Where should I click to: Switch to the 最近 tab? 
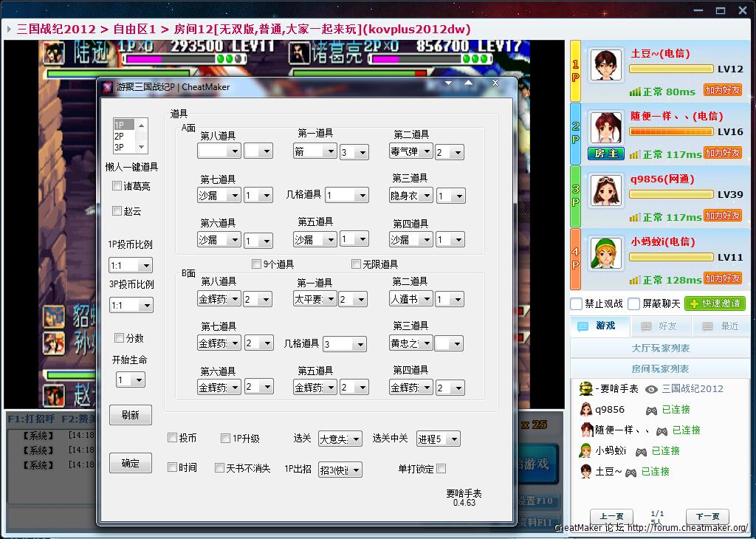coord(721,326)
